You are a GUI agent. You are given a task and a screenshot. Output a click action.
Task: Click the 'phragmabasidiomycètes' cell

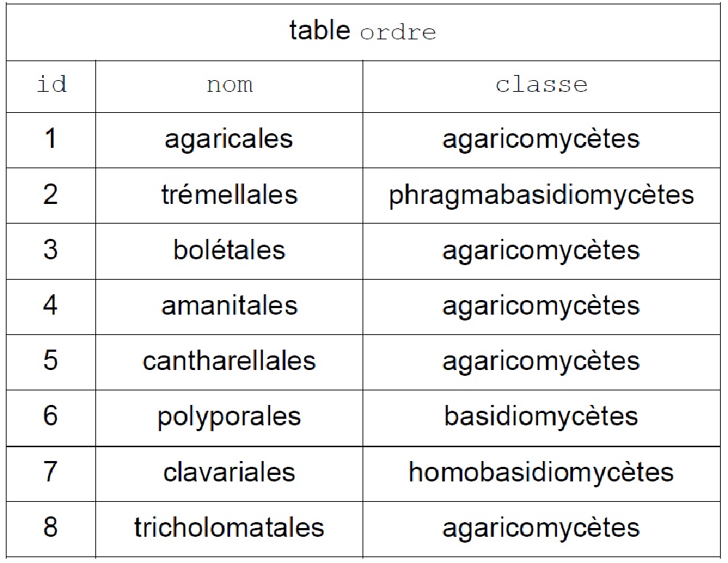coord(542,196)
